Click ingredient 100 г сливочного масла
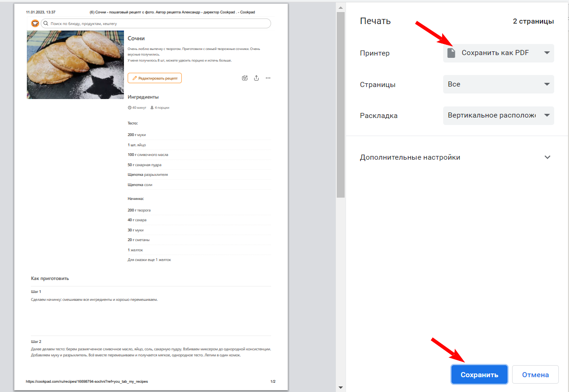 (148, 155)
